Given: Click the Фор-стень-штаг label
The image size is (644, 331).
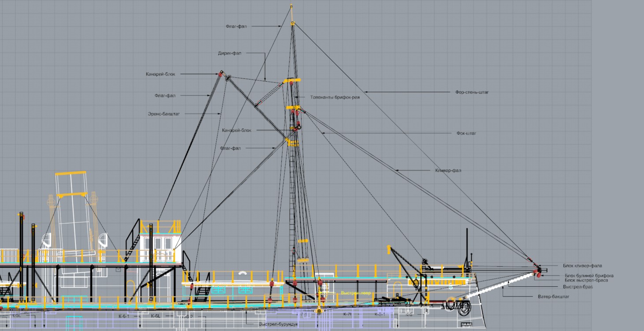Looking at the screenshot, I should pyautogui.click(x=472, y=92).
